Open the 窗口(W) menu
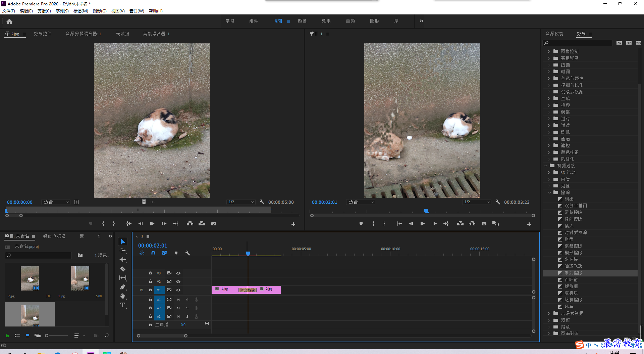The width and height of the screenshot is (644, 354). 137,11
